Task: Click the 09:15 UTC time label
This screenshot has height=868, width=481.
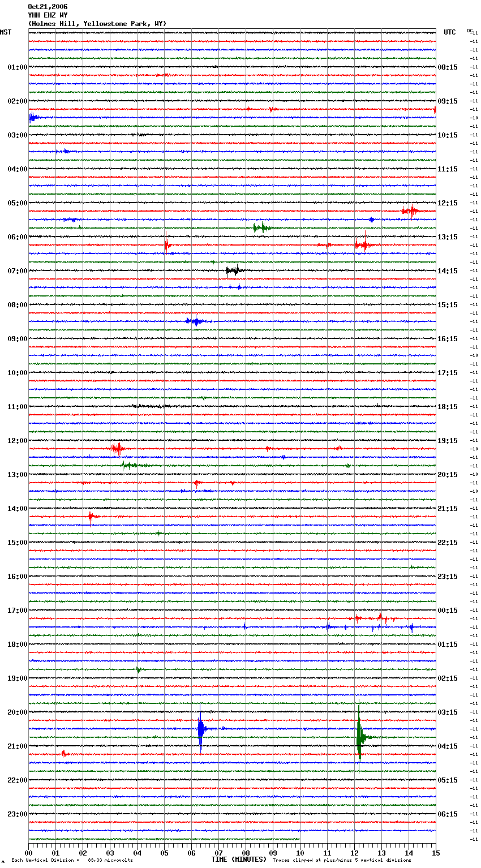Action: click(x=448, y=101)
